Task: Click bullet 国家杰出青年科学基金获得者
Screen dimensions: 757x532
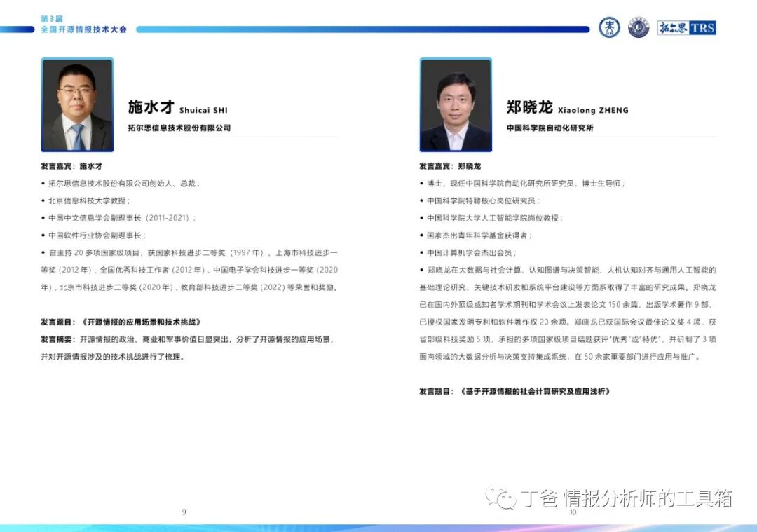Action: (x=475, y=236)
